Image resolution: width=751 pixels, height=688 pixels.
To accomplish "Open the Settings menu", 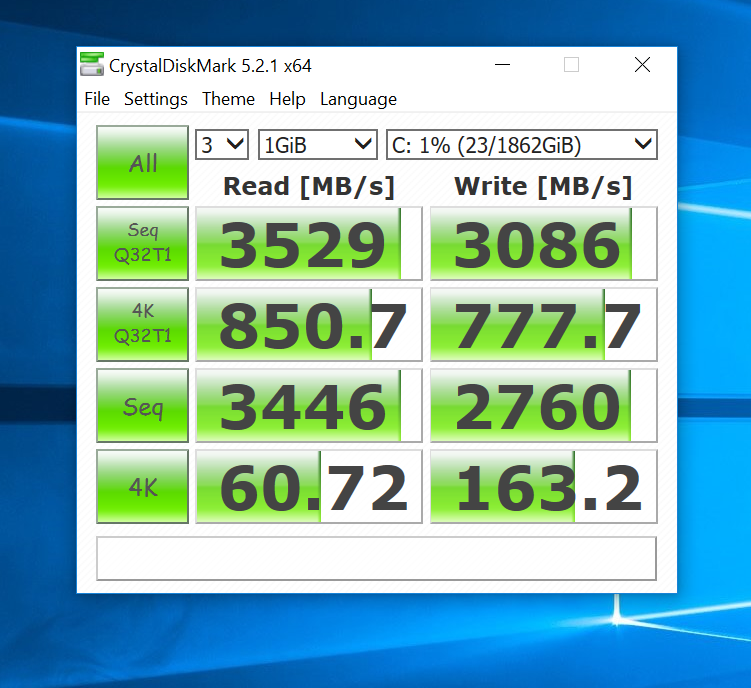I will pyautogui.click(x=156, y=99).
